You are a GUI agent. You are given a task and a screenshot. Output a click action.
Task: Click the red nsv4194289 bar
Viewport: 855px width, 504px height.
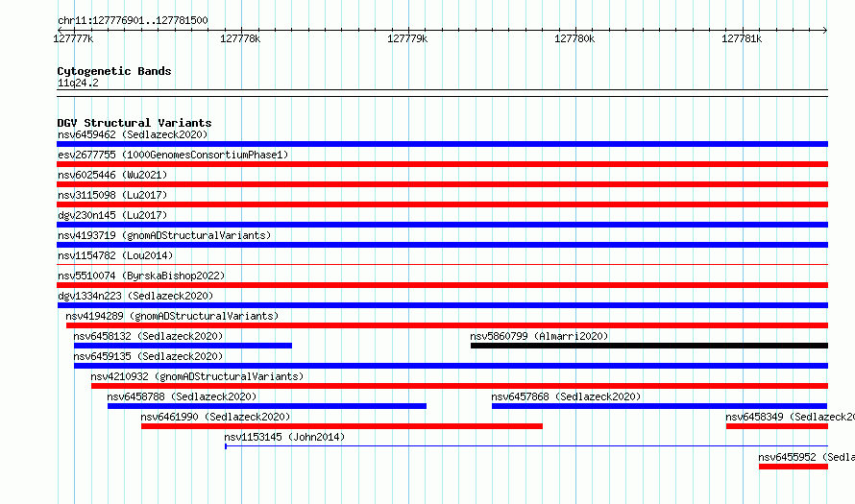click(447, 325)
